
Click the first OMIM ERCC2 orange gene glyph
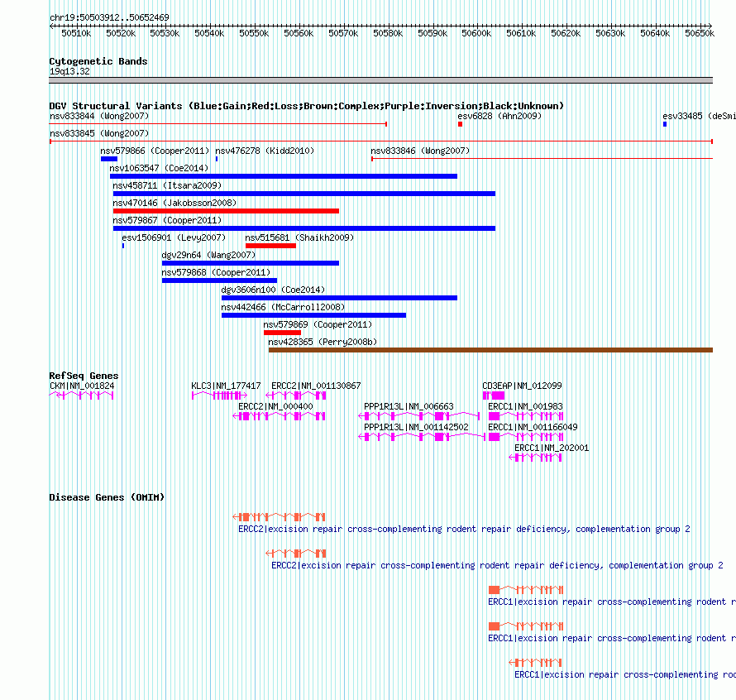[x=280, y=517]
